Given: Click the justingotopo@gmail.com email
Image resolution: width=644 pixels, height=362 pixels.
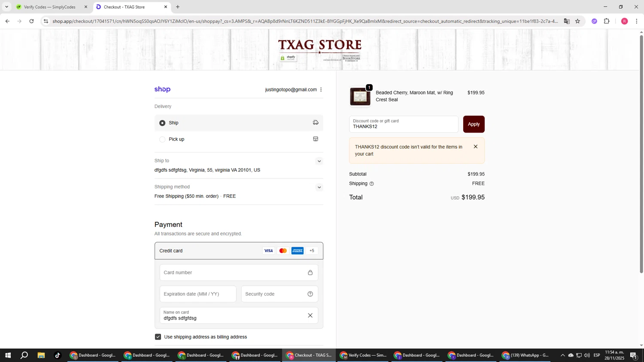Looking at the screenshot, I should (x=291, y=90).
